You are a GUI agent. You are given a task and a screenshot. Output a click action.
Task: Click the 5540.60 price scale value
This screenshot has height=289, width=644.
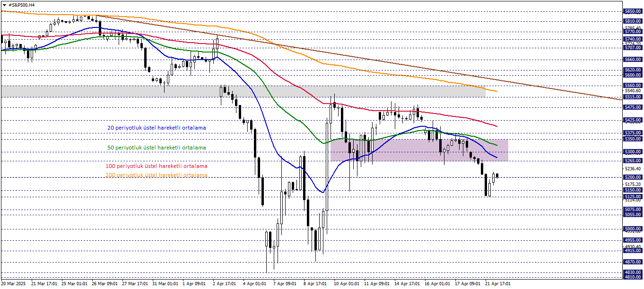(x=633, y=90)
